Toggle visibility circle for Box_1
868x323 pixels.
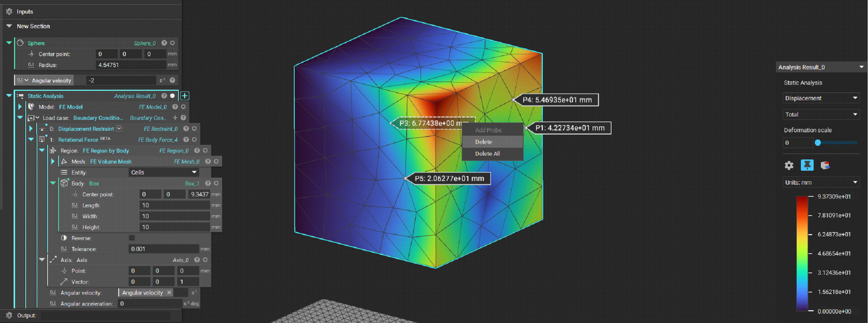coord(216,183)
